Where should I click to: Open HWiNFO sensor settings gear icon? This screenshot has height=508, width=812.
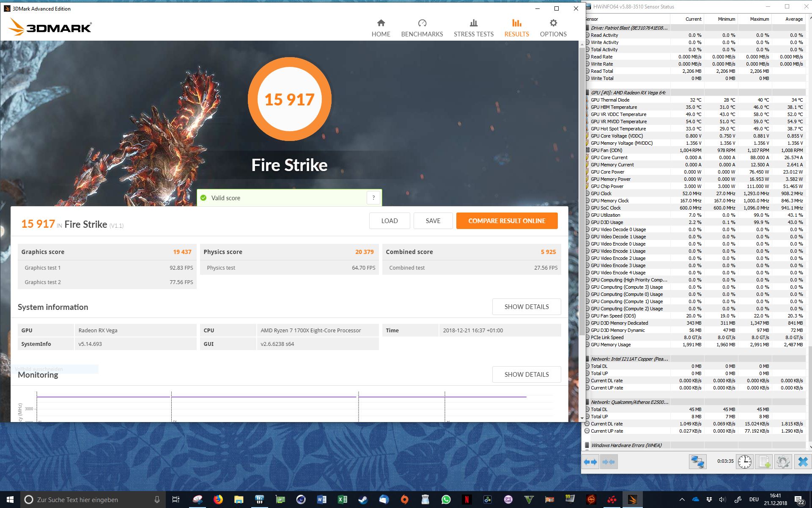click(783, 461)
